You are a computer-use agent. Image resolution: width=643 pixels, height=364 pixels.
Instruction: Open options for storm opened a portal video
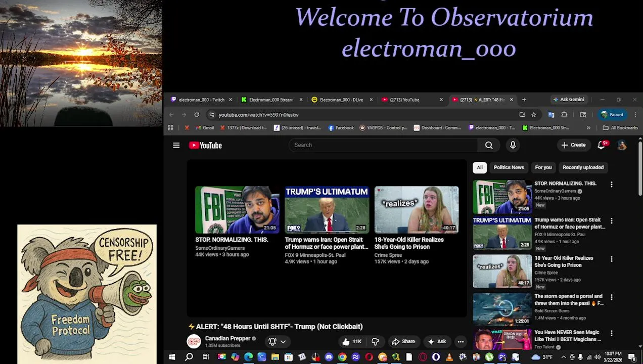[611, 297]
